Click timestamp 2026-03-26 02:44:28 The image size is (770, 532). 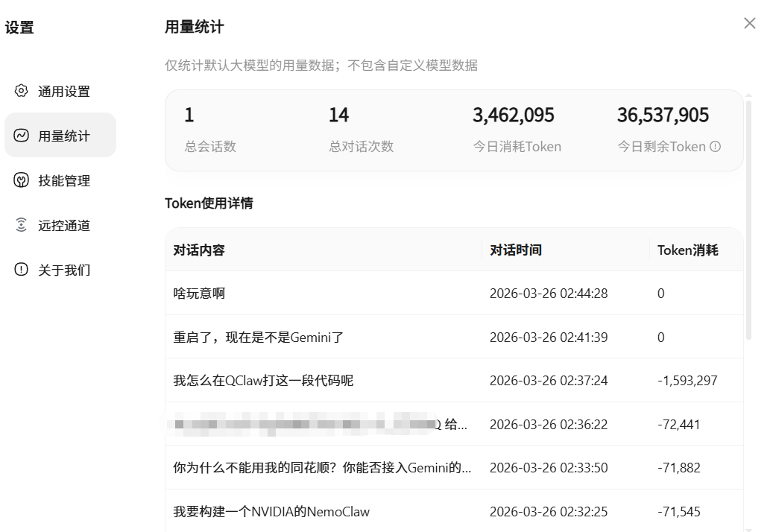click(x=549, y=293)
